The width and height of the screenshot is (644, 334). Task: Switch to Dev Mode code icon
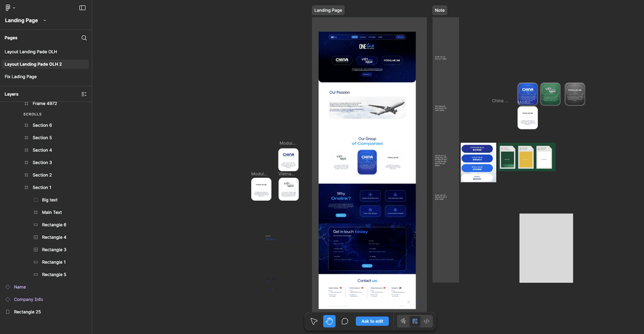point(427,321)
